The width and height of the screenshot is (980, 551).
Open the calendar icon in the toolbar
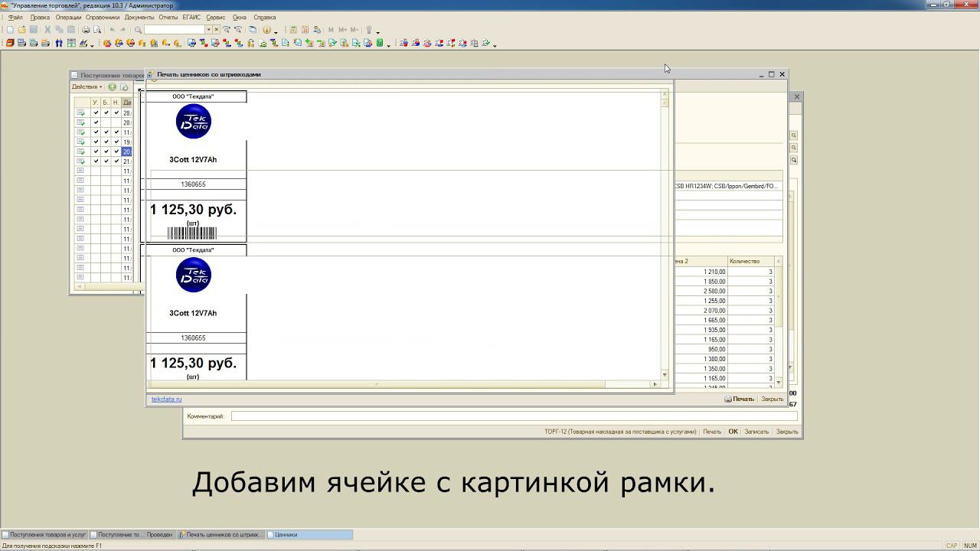tap(305, 30)
